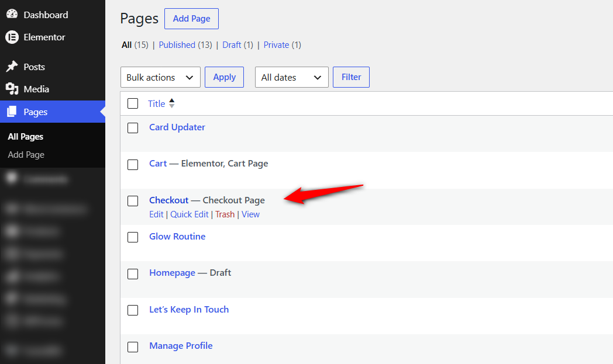Select the Checkout page checkbox
Screen dimensions: 613x364
click(x=133, y=201)
